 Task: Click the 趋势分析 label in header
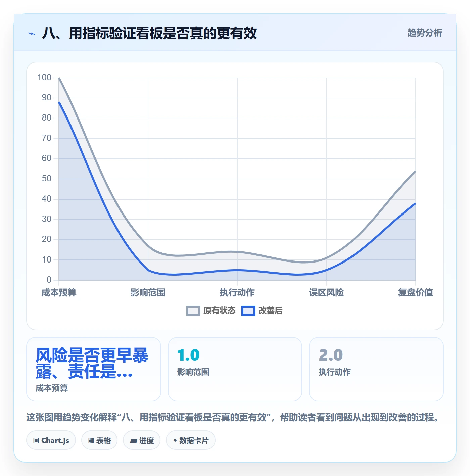425,33
